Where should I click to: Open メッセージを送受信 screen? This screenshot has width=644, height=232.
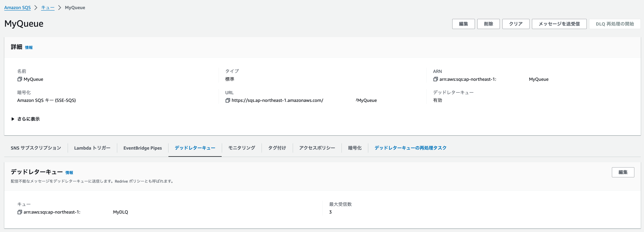(x=559, y=24)
